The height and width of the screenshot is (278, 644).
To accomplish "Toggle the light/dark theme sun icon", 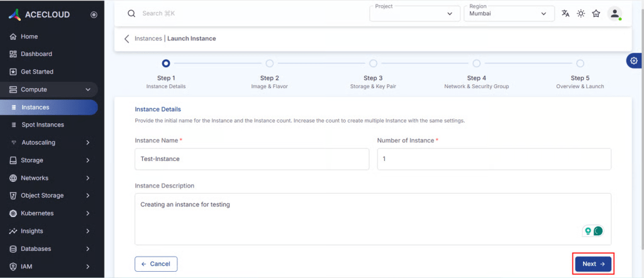I will (x=580, y=14).
